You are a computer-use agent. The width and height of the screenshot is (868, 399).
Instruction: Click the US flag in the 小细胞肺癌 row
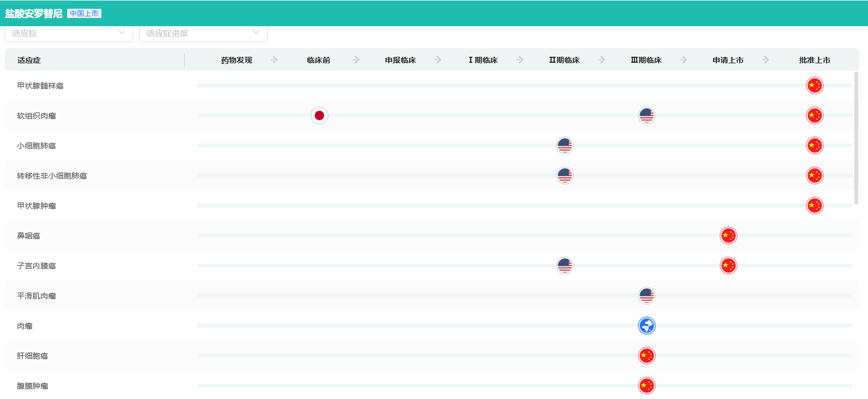click(x=565, y=146)
